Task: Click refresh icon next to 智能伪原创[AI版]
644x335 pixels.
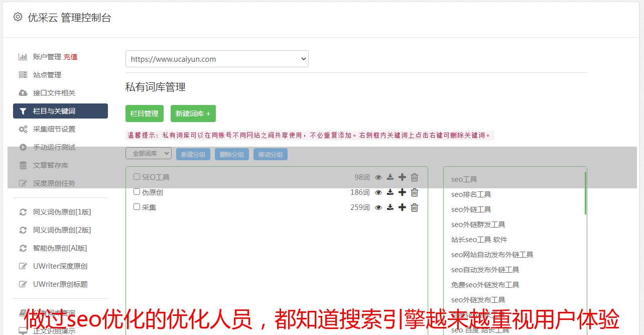Action: pyautogui.click(x=23, y=248)
